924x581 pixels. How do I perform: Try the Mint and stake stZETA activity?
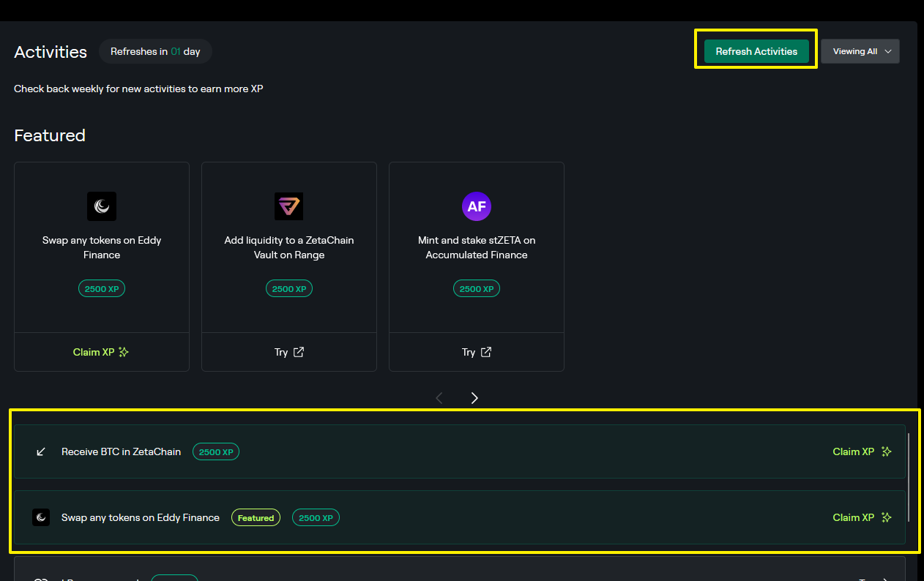(477, 352)
